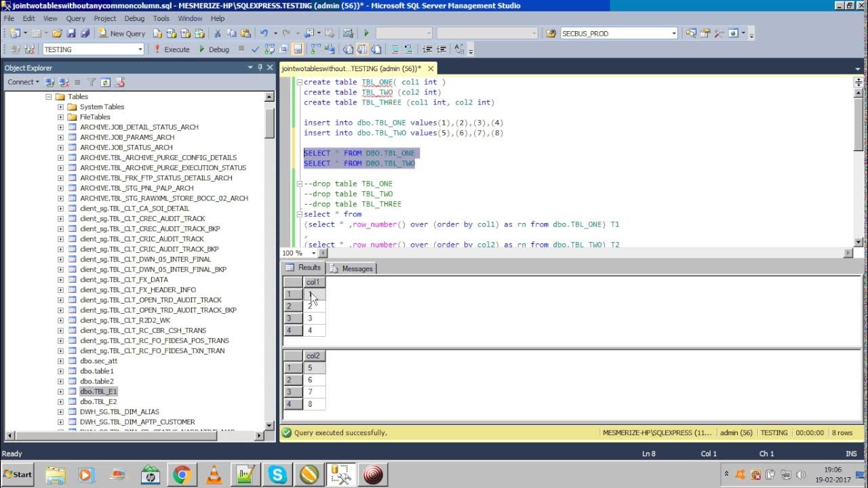Click the Open File folder icon
Image resolution: width=868 pixels, height=488 pixels.
57,33
